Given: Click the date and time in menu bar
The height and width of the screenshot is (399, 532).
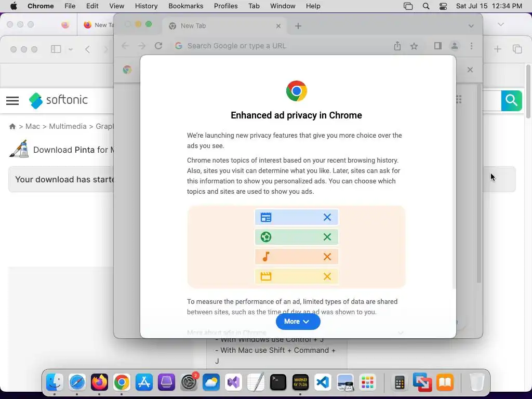Looking at the screenshot, I should click(x=489, y=6).
